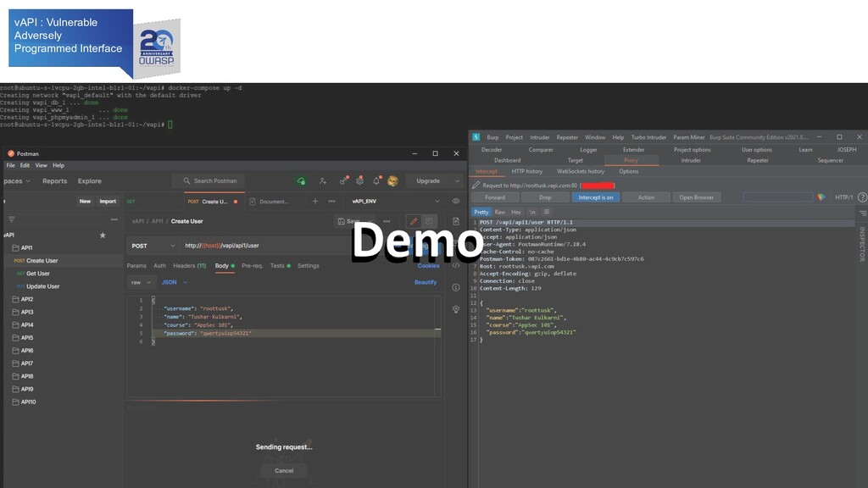Open the Document tab in Postman
Viewport: 868px width, 488px height.
point(270,202)
